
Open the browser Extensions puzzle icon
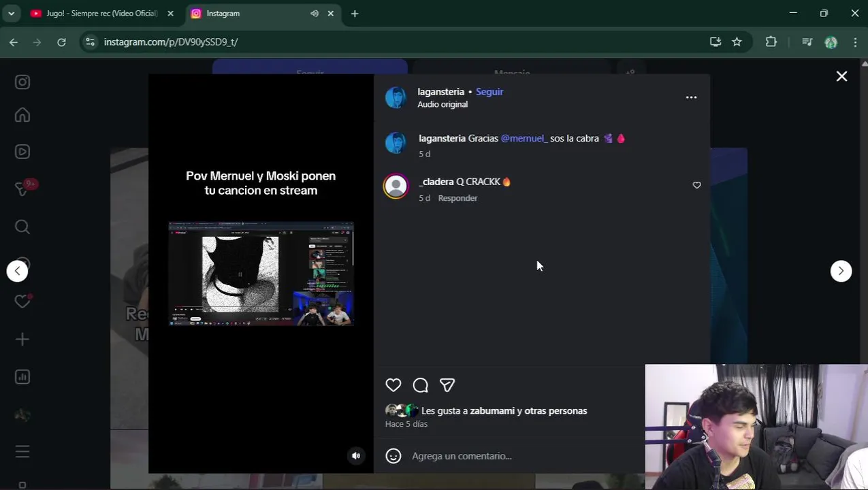tap(771, 42)
